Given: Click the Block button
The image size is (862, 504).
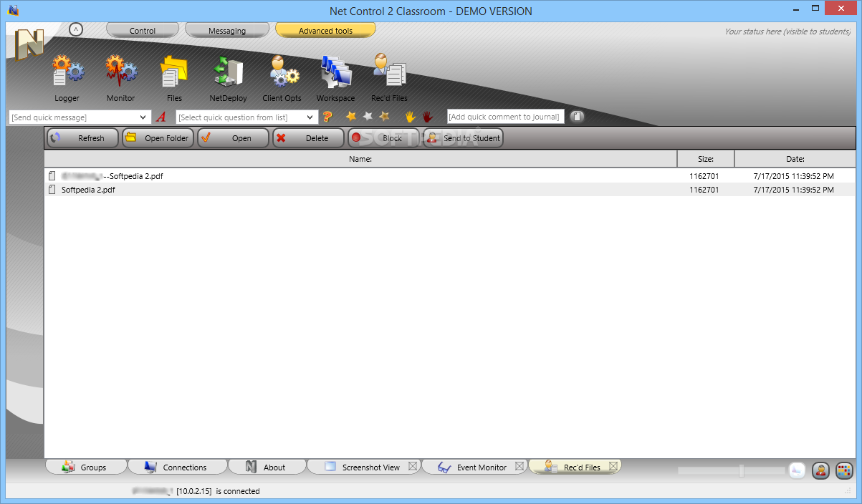Looking at the screenshot, I should pyautogui.click(x=383, y=138).
